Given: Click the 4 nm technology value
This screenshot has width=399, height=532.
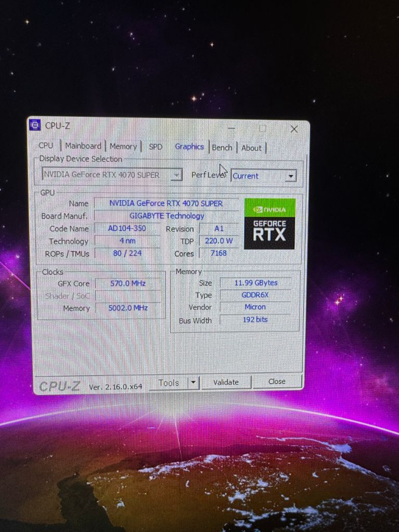Looking at the screenshot, I should (127, 241).
